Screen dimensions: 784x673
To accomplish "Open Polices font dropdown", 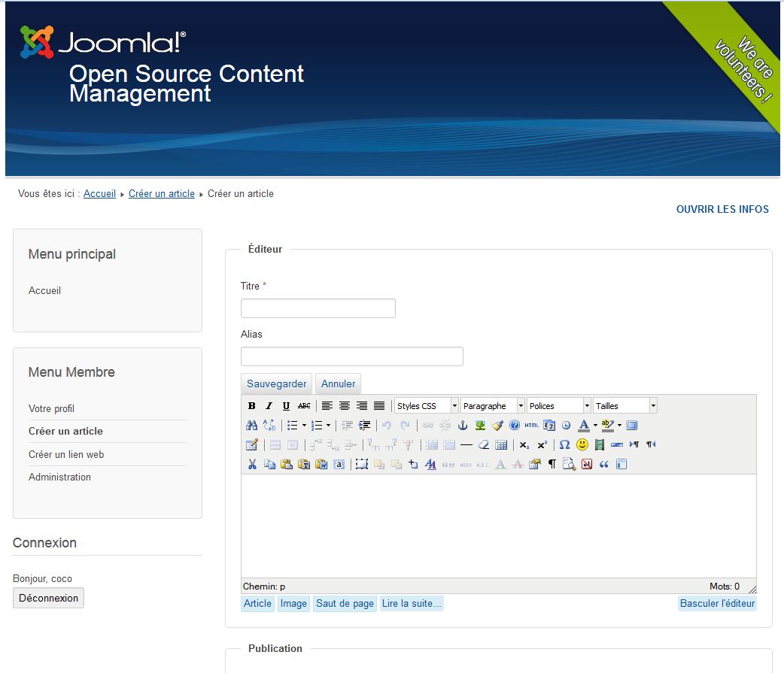I will pos(559,406).
